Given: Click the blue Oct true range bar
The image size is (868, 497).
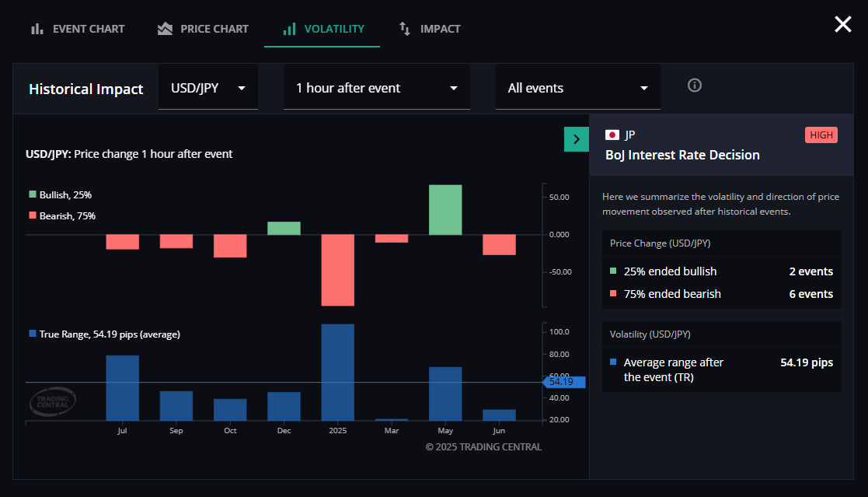Looking at the screenshot, I should pos(230,409).
